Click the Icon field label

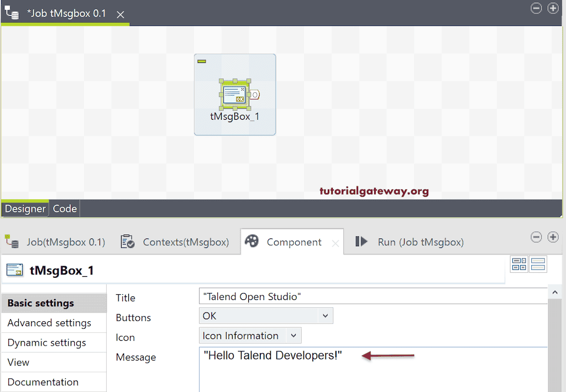tap(125, 337)
